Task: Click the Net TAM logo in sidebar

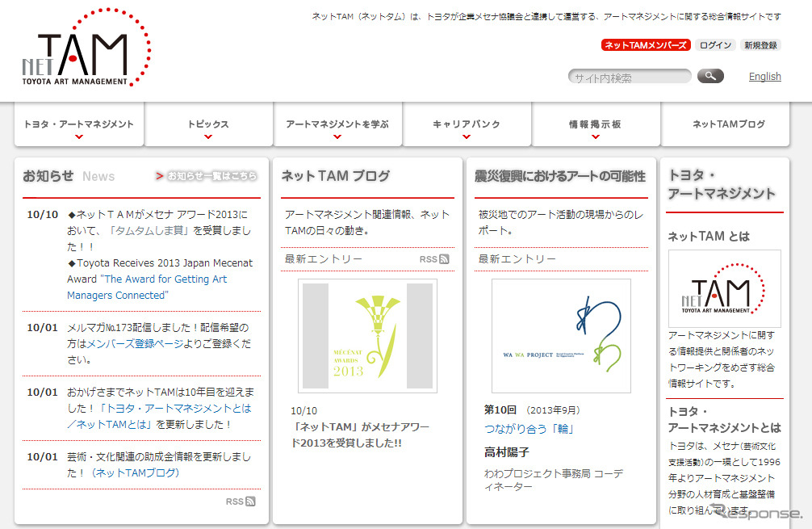Action: 724,288
